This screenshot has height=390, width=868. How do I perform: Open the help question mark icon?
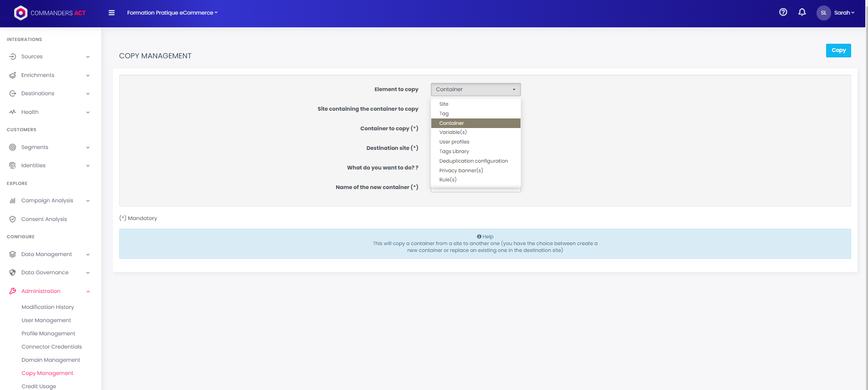click(783, 12)
